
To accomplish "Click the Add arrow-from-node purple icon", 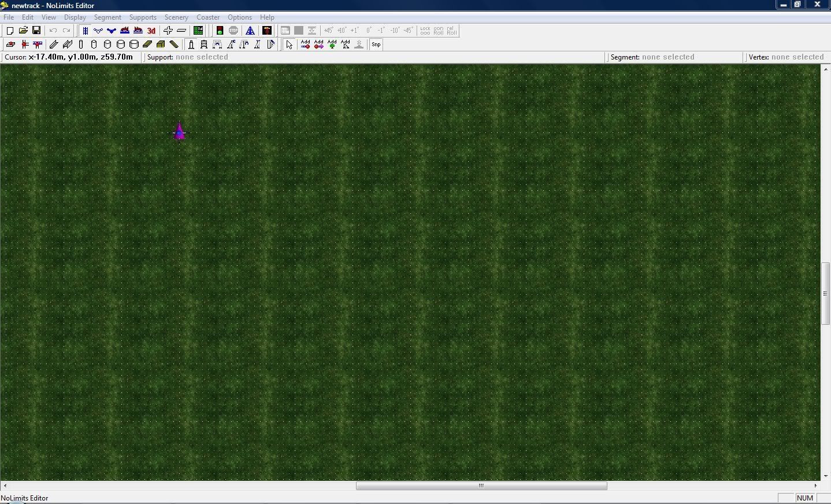I will tap(318, 45).
